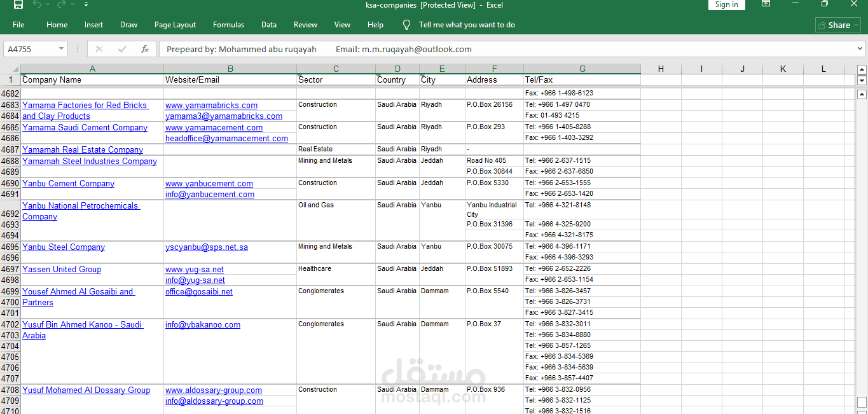Image resolution: width=868 pixels, height=414 pixels.
Task: Click the Cancel X icon in formula bar
Action: coord(99,49)
